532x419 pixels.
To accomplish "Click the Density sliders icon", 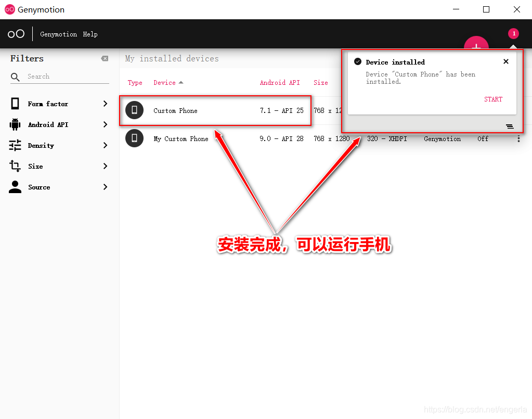I will click(x=15, y=145).
